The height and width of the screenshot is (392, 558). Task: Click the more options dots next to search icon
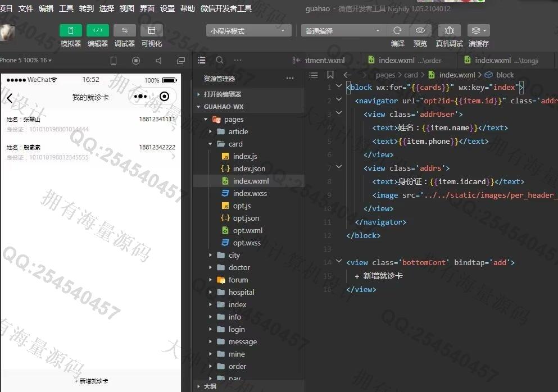[238, 60]
